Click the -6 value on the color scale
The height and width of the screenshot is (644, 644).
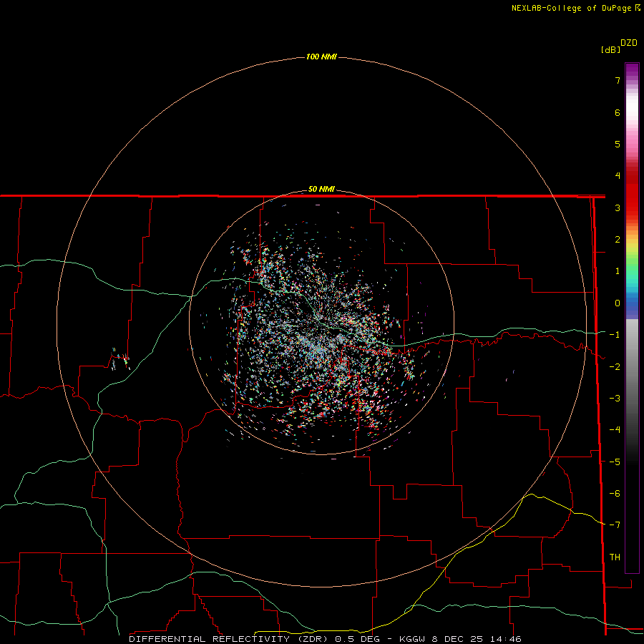click(x=615, y=494)
